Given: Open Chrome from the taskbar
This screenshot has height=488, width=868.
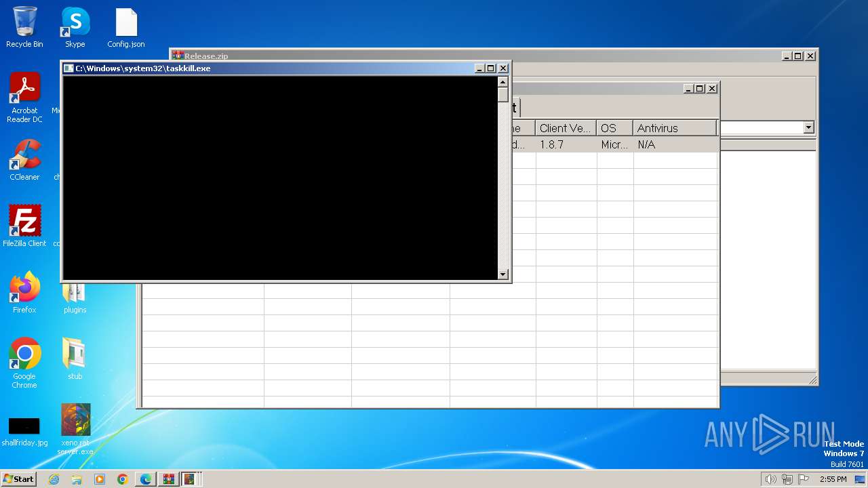Looking at the screenshot, I should (x=123, y=479).
